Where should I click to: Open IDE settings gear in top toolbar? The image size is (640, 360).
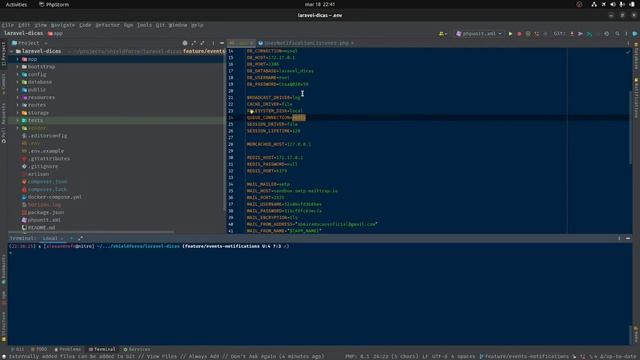[x=607, y=34]
